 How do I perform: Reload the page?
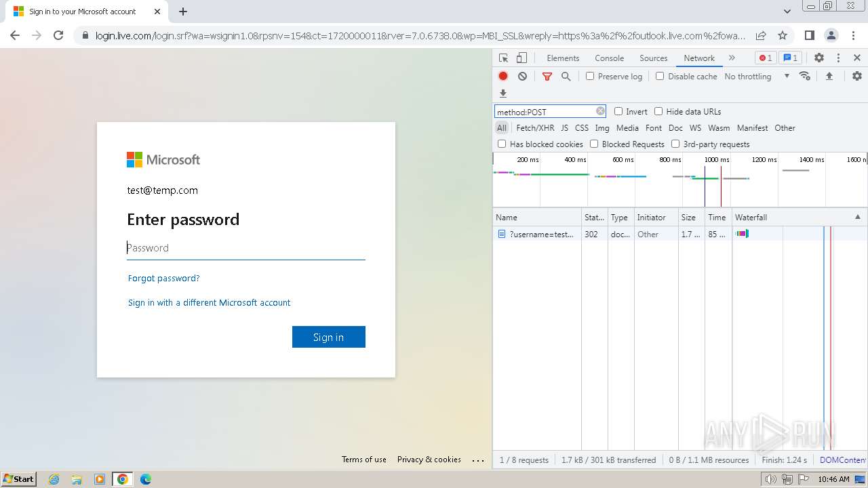58,35
